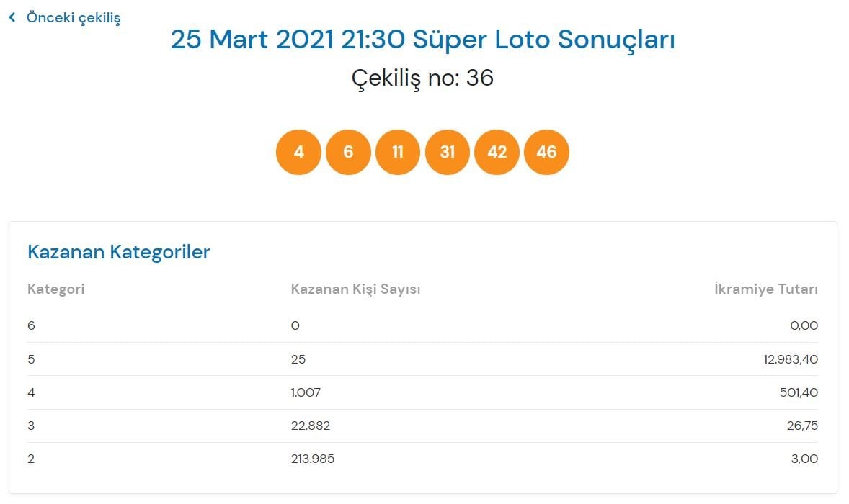Click the Kazanan Kategoriler heading

118,252
